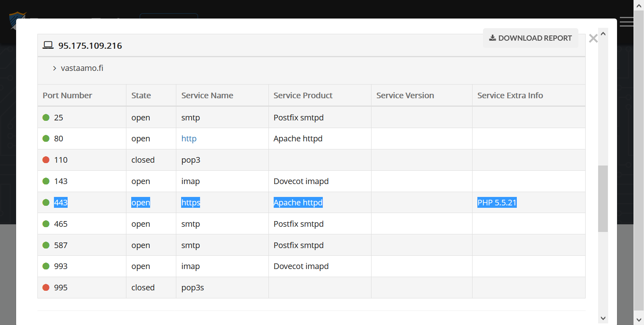Click the green status dot for port 80
The width and height of the screenshot is (644, 325).
(x=46, y=139)
